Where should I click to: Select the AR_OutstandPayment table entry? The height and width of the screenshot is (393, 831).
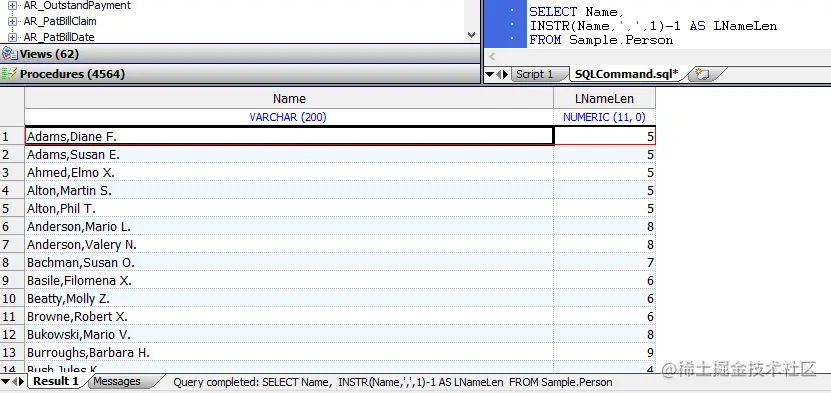77,6
